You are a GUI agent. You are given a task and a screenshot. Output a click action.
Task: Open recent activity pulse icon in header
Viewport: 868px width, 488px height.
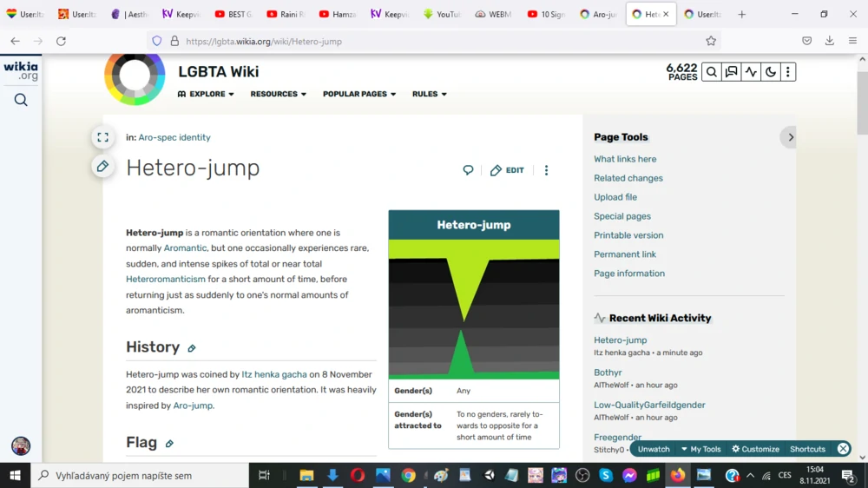[751, 72]
